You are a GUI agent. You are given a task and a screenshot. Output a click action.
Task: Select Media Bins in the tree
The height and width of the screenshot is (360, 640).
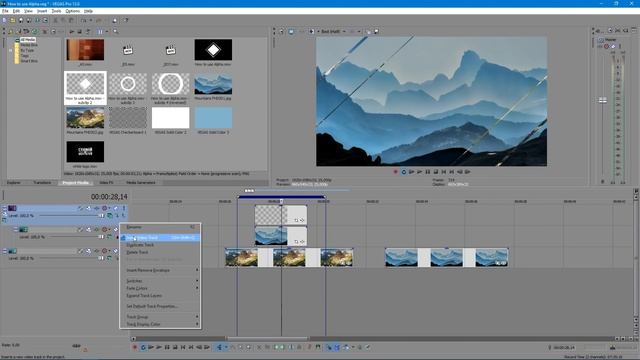point(29,45)
